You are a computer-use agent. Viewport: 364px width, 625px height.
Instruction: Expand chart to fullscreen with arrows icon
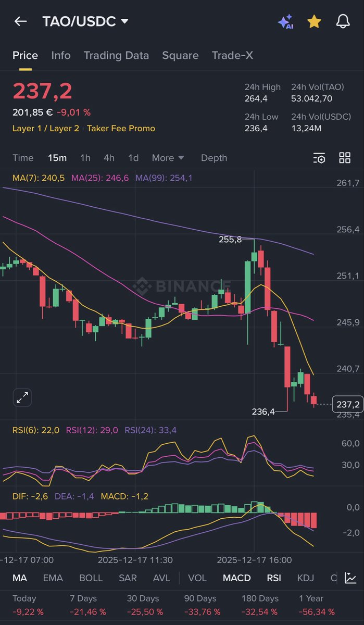(x=22, y=398)
